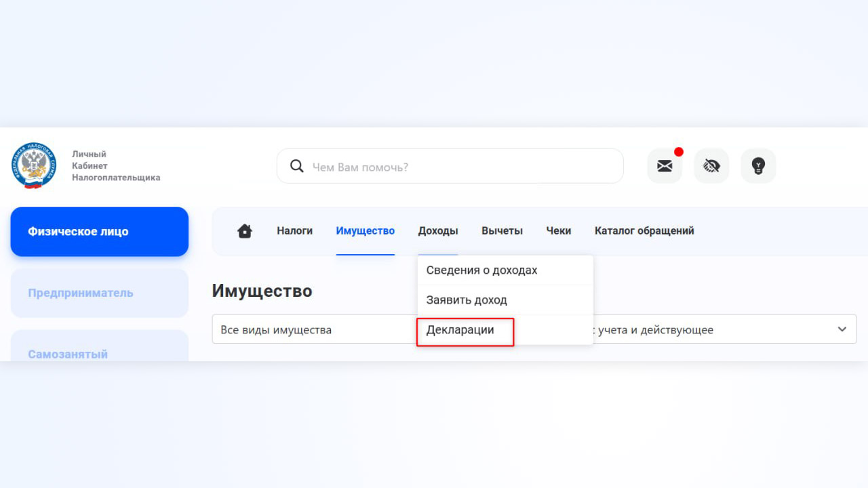Open 'Каталог обращений' section

[x=644, y=231]
